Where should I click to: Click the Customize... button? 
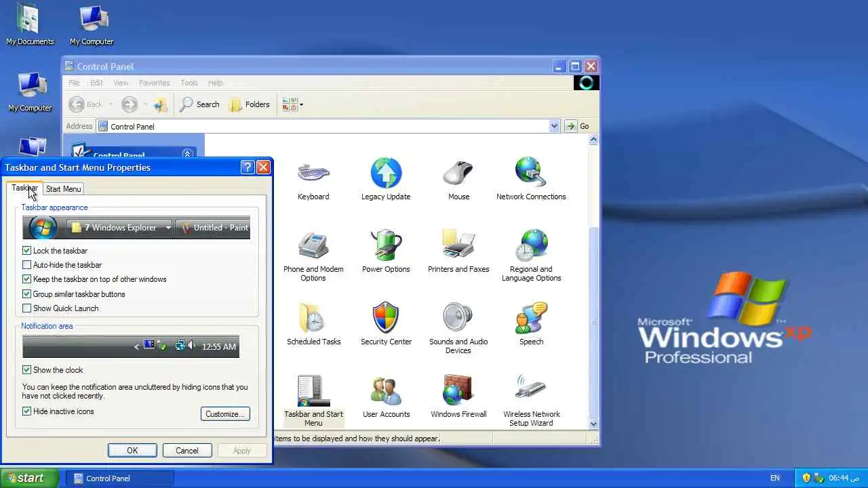pos(225,414)
